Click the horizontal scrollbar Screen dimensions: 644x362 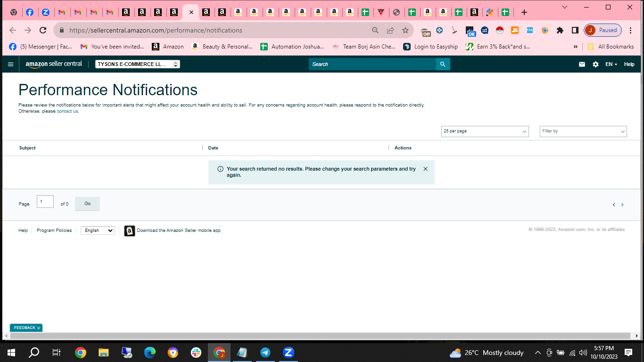point(321,336)
